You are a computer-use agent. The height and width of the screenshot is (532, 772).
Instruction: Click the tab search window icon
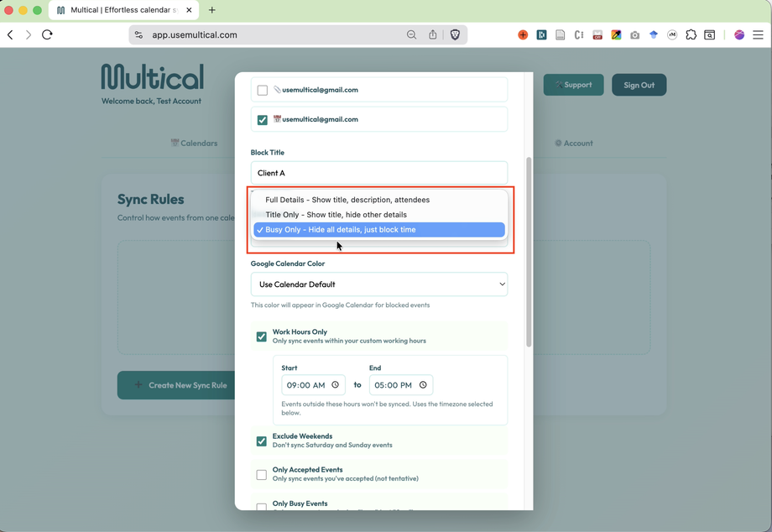(709, 35)
